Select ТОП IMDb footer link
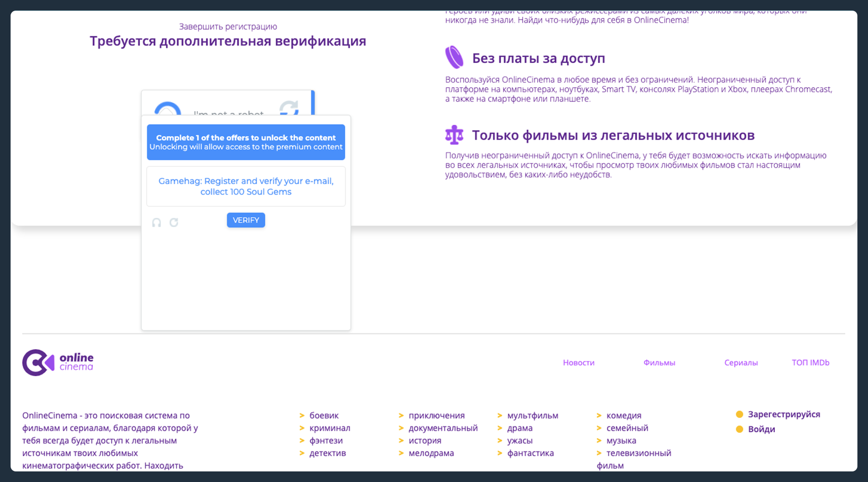This screenshot has height=482, width=868. (810, 362)
